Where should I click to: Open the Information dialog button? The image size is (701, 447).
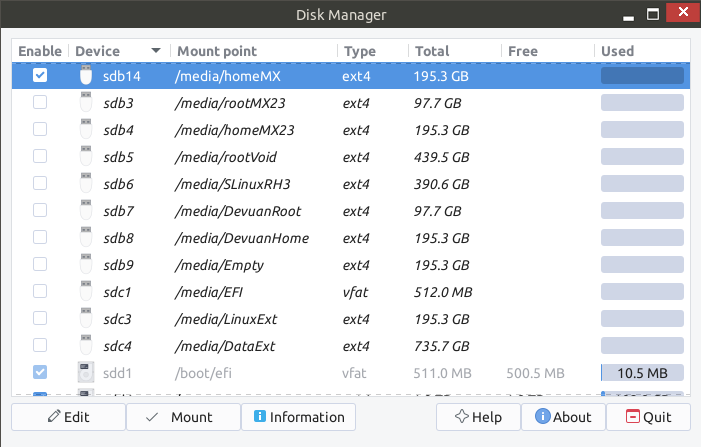pos(299,417)
